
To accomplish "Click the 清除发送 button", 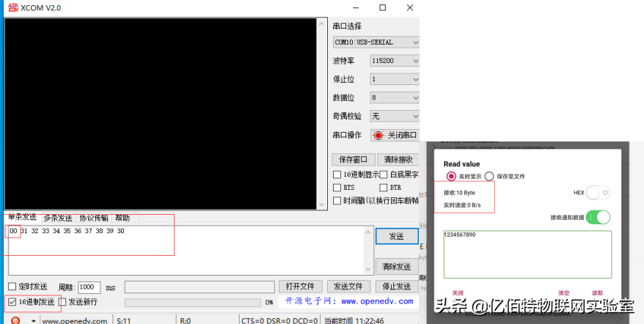I will 397,267.
